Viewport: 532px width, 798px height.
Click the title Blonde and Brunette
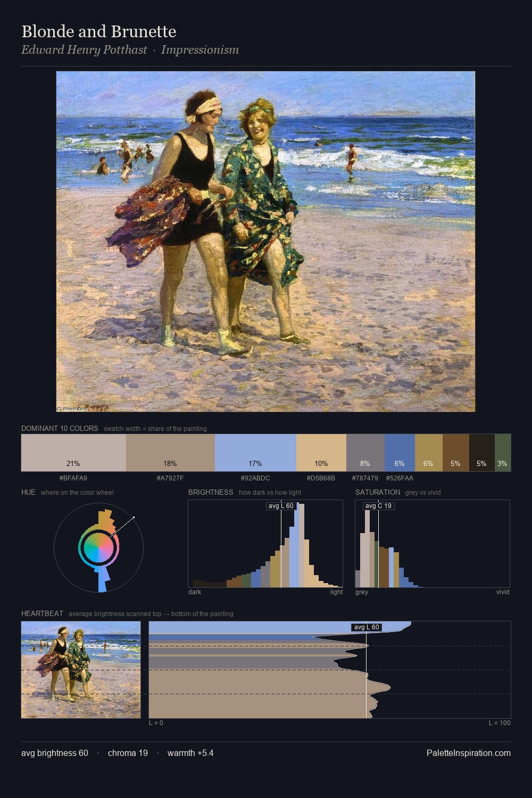click(x=99, y=31)
